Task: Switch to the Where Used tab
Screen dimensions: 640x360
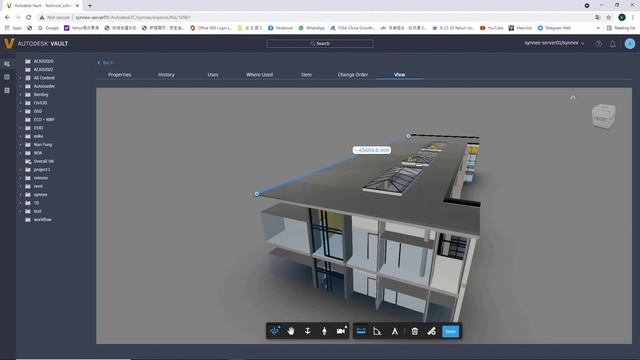Action: click(260, 75)
